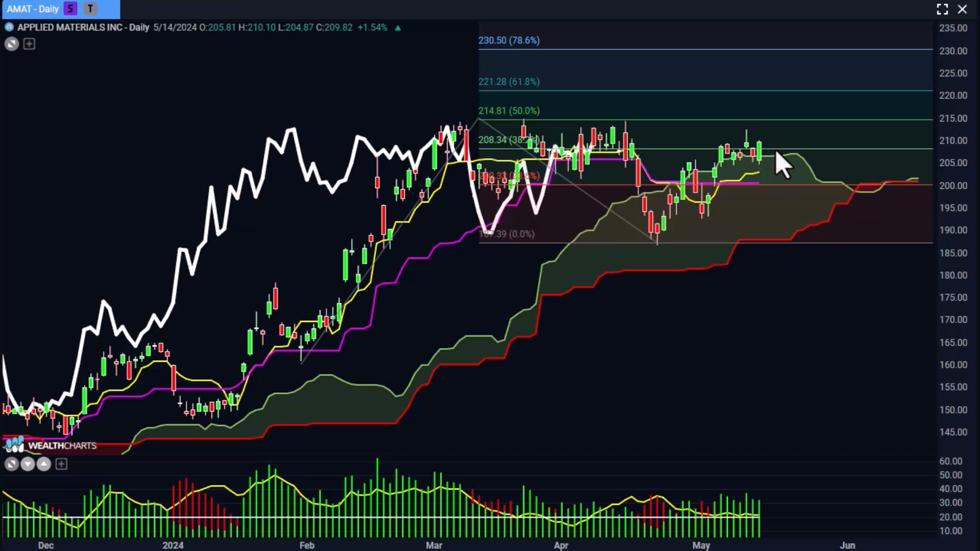
Task: Click the 5/14/2024 date readout
Action: pos(175,28)
